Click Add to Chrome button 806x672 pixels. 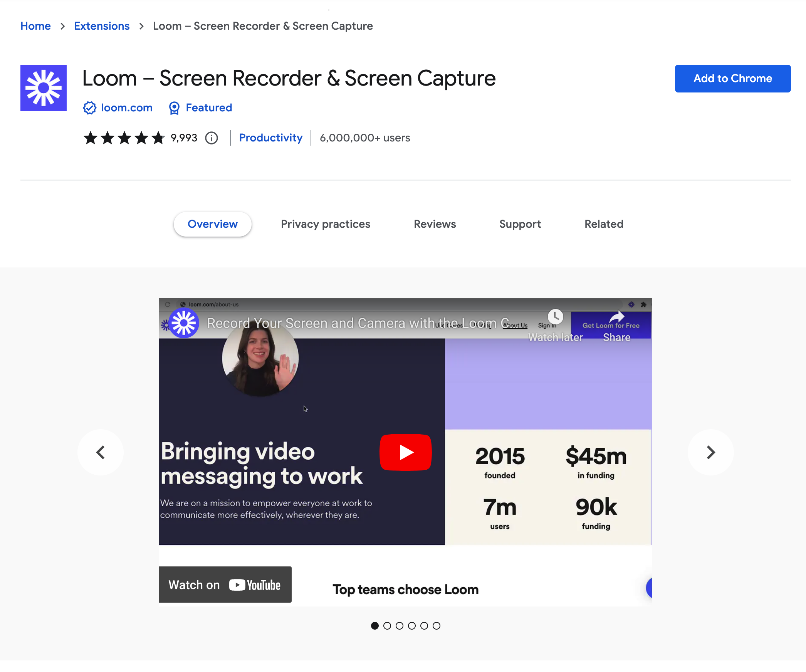732,79
